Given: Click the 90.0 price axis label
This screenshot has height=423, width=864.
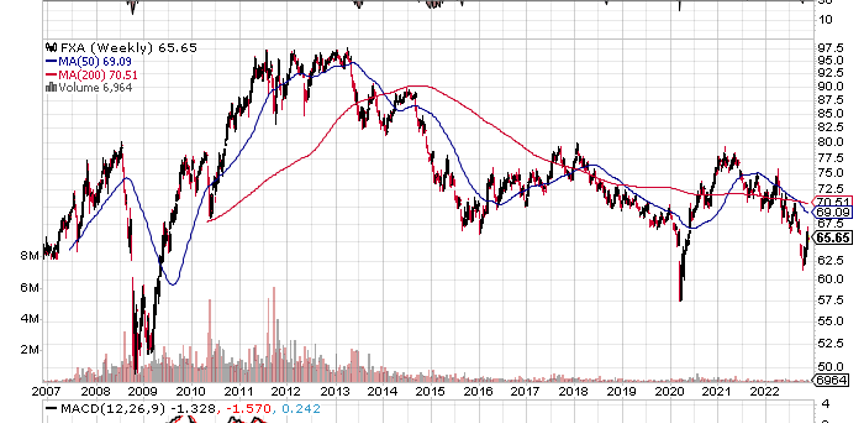Looking at the screenshot, I should pyautogui.click(x=830, y=86).
